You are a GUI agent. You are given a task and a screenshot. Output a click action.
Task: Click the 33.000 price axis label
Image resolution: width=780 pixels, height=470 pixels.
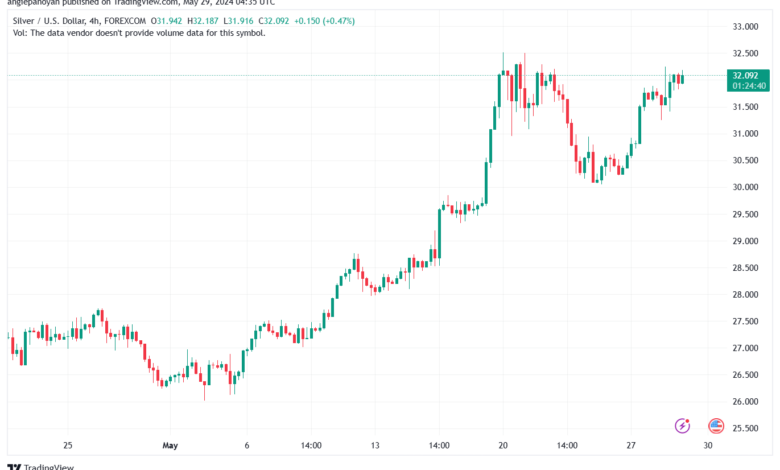[x=745, y=26]
